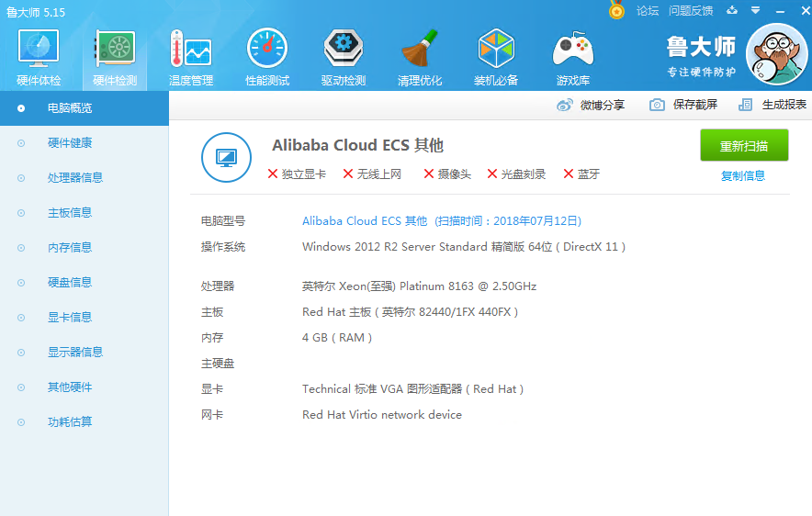Screen dimensions: 812x516
Task: Click the Technical 标准 VGA graphics text
Action: (412, 389)
